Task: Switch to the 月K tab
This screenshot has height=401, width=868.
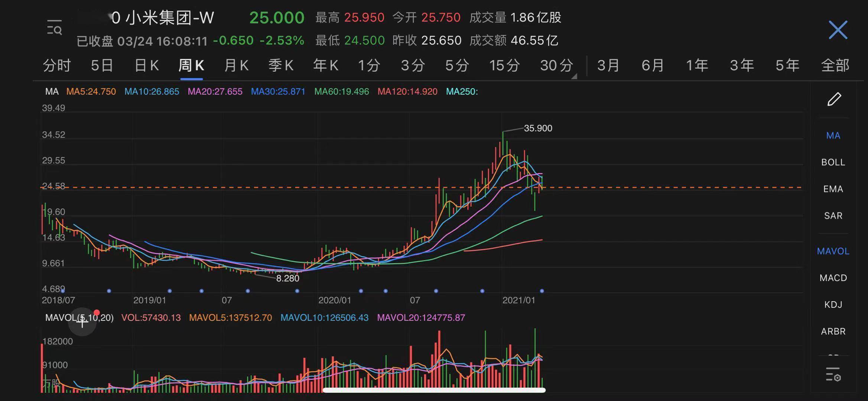Action: point(236,65)
